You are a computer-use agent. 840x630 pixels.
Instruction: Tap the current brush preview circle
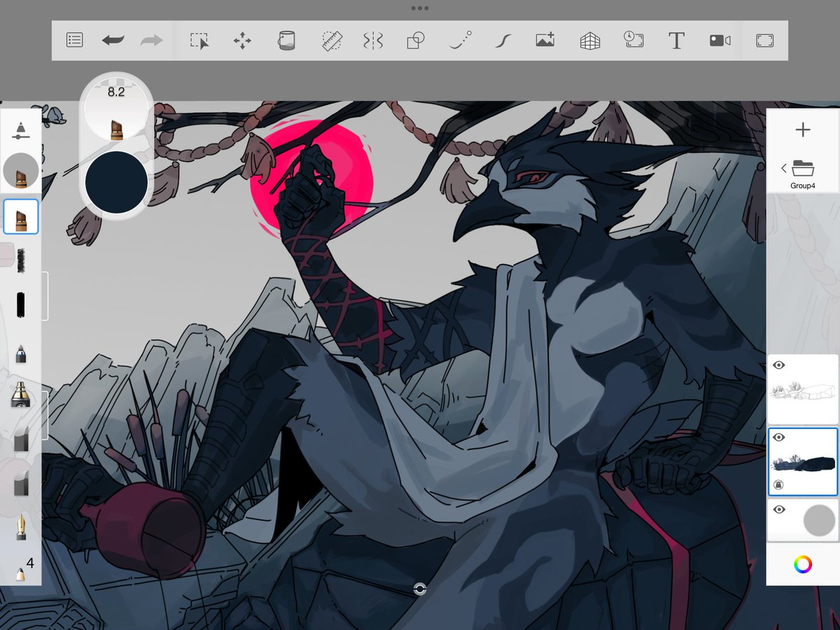[21, 171]
